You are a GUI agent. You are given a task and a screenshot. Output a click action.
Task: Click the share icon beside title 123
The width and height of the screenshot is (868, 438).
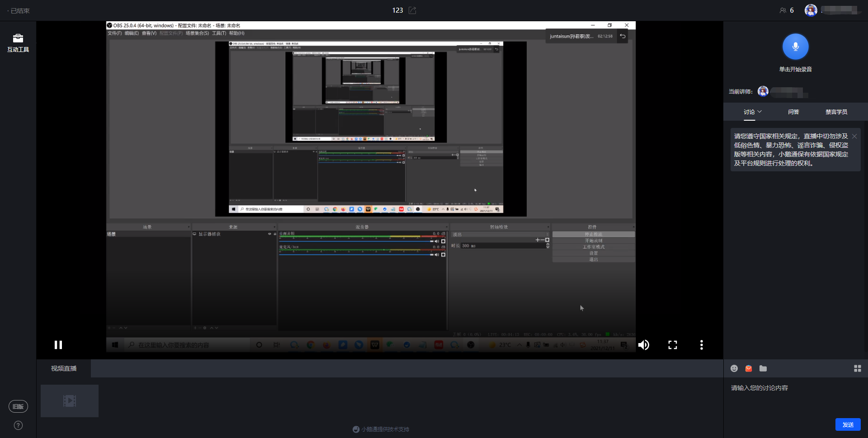coord(412,10)
